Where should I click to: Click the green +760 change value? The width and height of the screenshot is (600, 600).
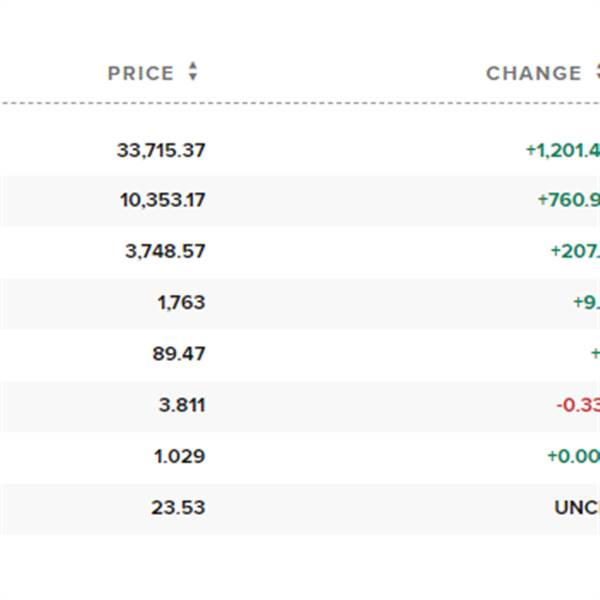pos(569,200)
